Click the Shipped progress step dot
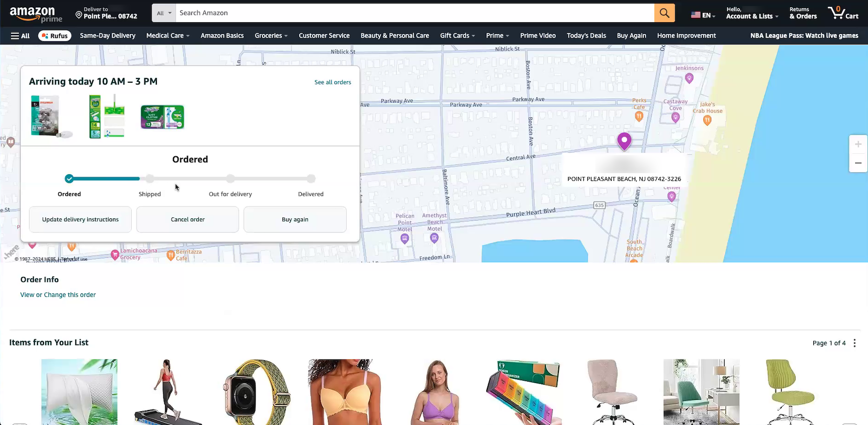This screenshot has width=868, height=425. click(150, 178)
